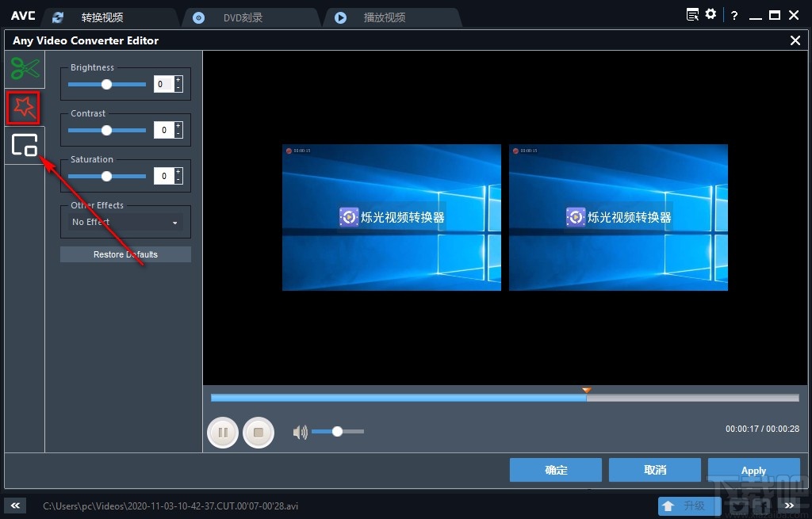Image resolution: width=812 pixels, height=519 pixels.
Task: Expand the right chevron in the bottom bar
Action: [x=789, y=505]
